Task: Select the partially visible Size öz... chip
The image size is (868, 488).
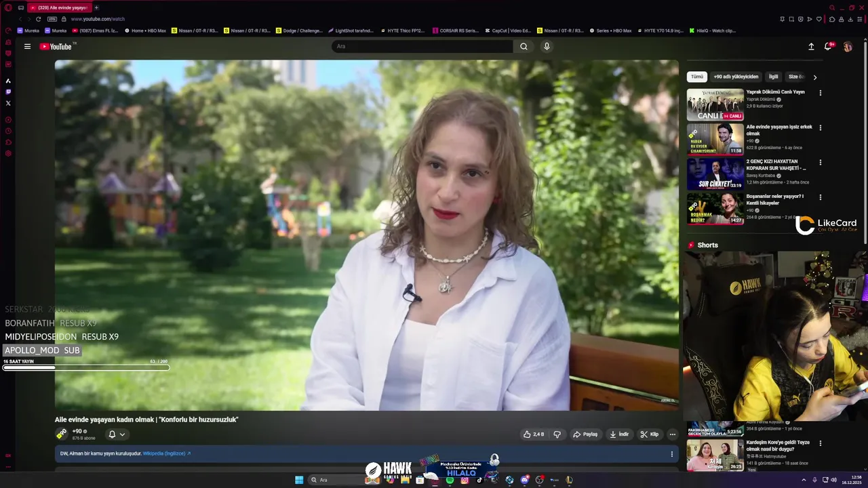Action: (796, 77)
